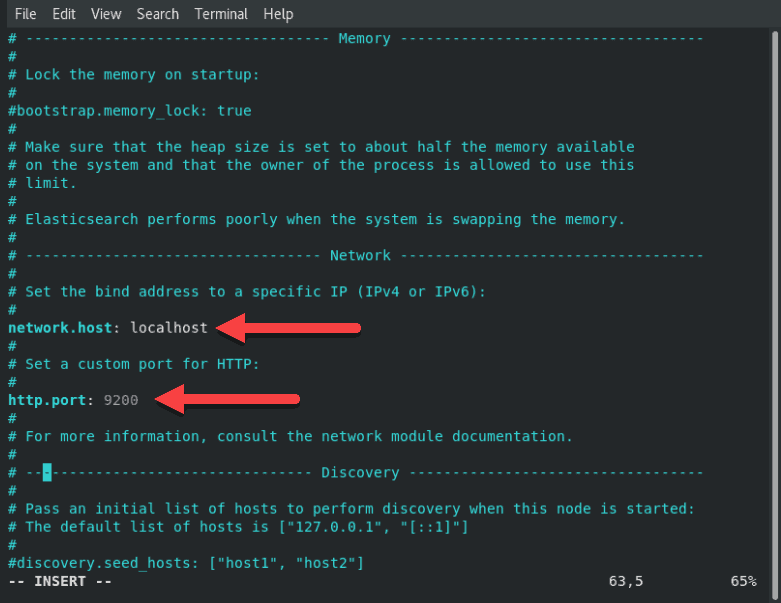
Task: Click the '65%' file position indicator
Action: coord(743,582)
